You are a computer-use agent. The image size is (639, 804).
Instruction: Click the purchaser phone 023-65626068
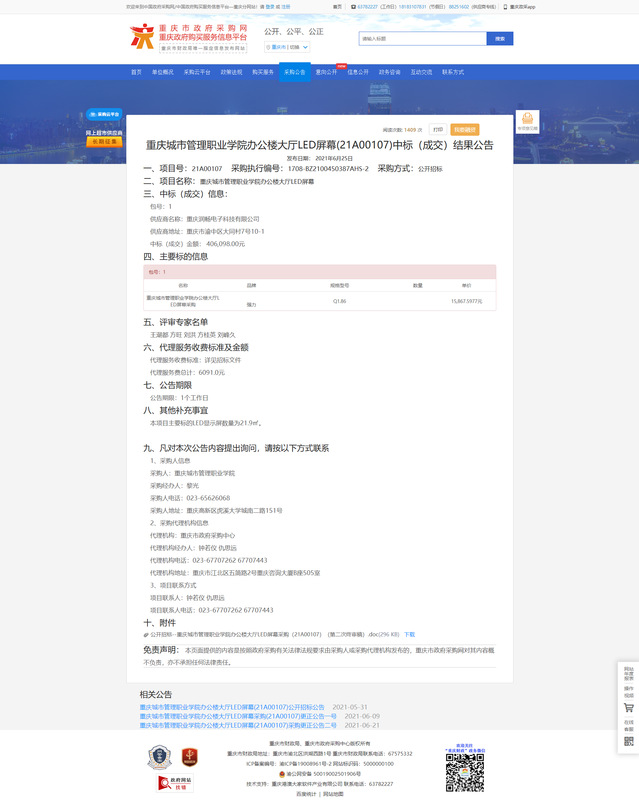coord(208,498)
